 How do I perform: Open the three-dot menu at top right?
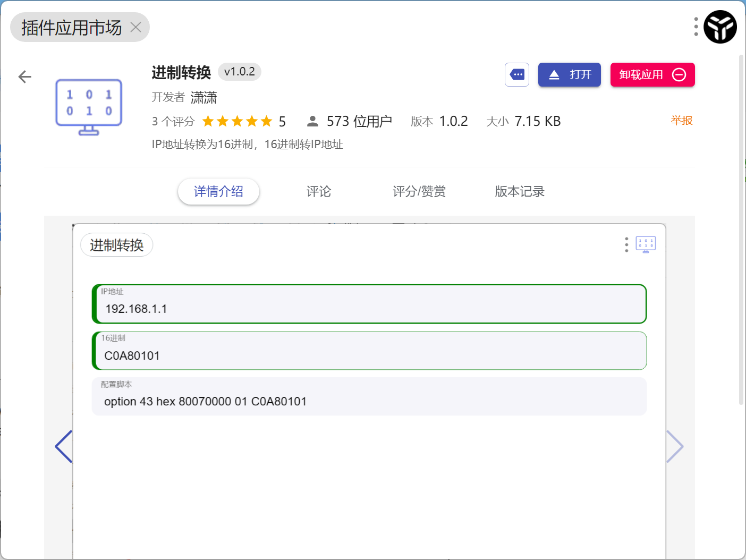(696, 27)
